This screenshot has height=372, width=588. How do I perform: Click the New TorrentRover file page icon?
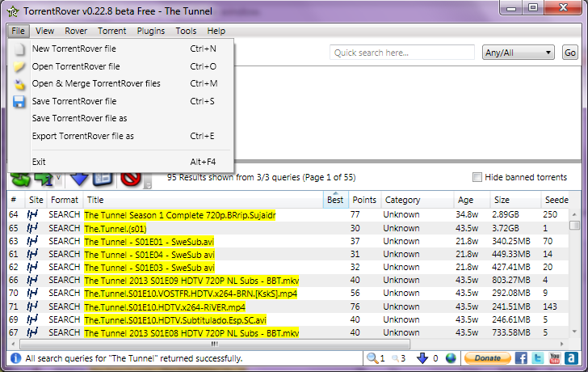click(x=19, y=49)
